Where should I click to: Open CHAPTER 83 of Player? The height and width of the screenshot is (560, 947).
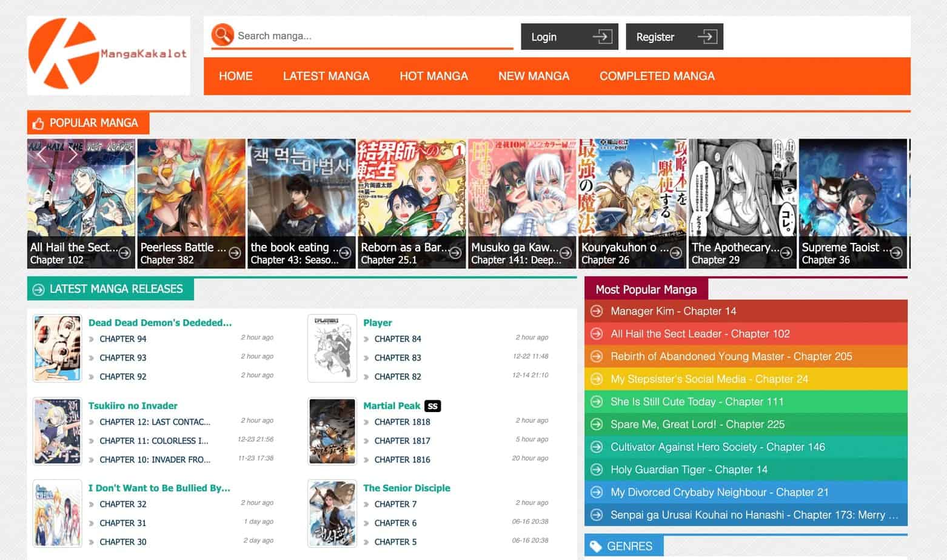tap(398, 358)
